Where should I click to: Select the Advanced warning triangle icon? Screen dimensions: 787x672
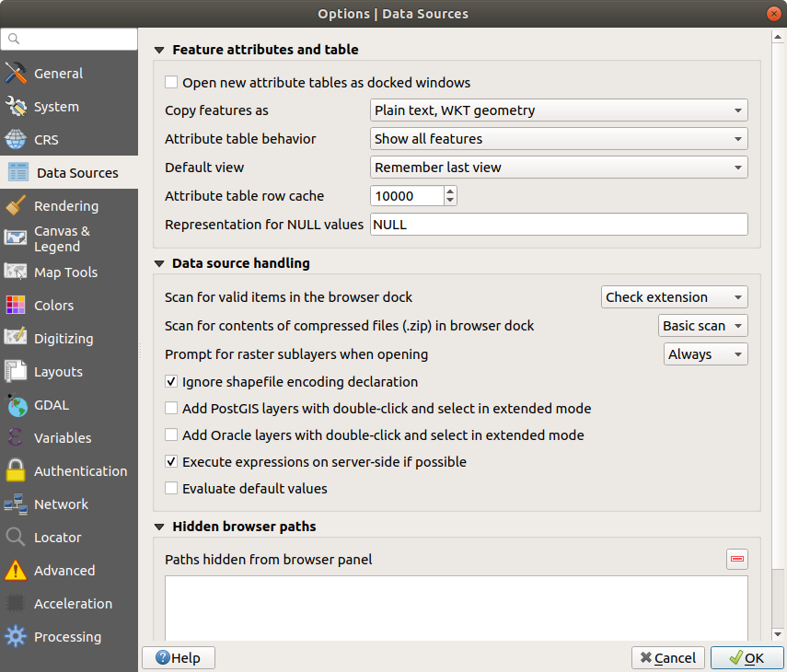(16, 571)
